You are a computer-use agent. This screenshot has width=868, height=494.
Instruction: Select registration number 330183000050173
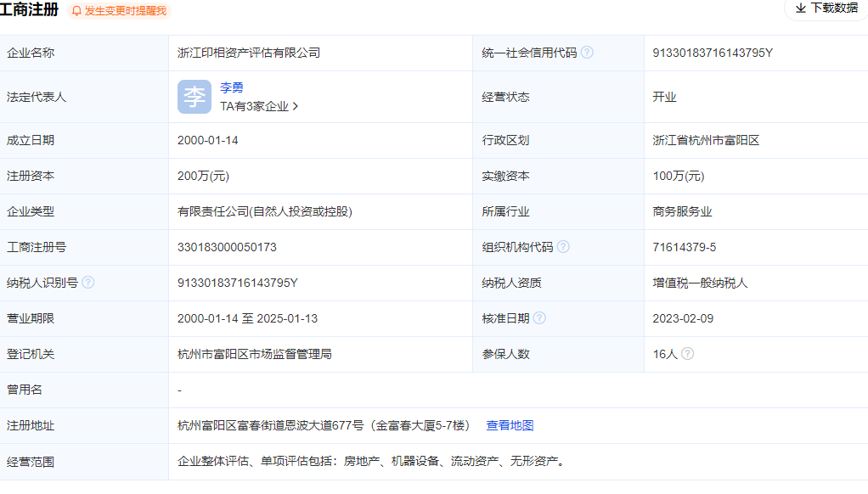click(227, 247)
